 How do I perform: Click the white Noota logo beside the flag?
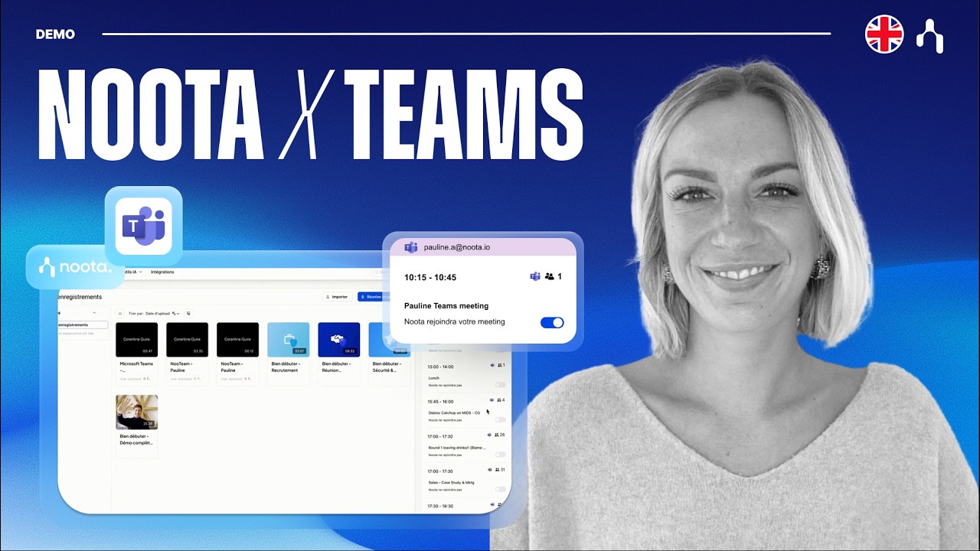coord(931,35)
